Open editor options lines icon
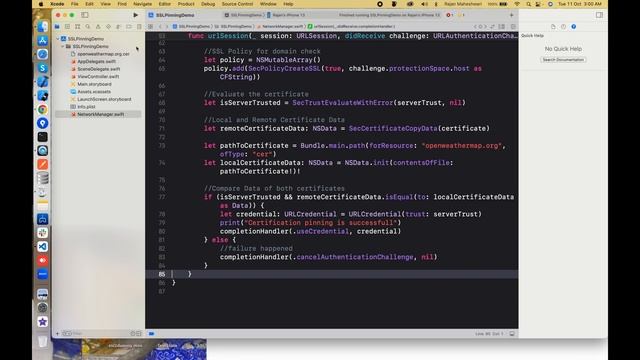The image size is (640, 360). coord(502,27)
